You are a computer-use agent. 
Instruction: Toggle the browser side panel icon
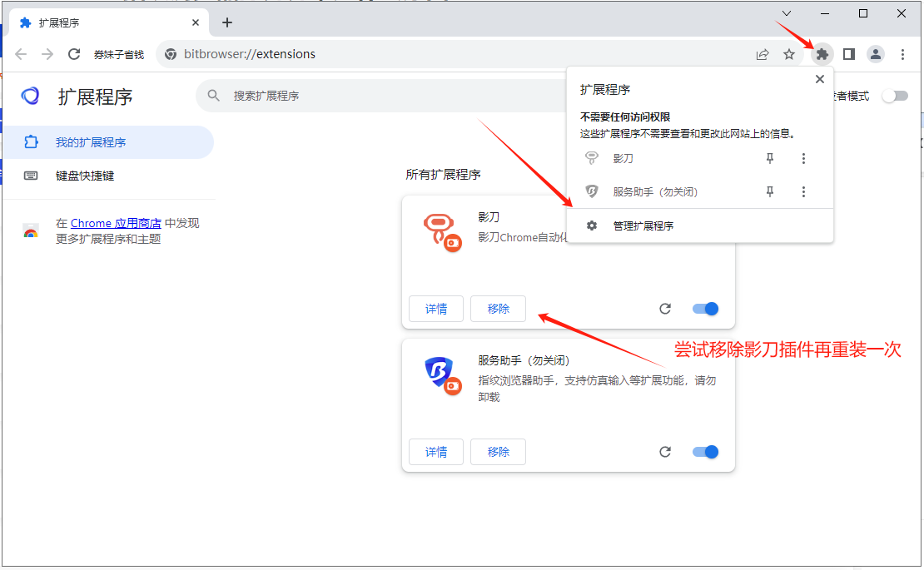click(x=848, y=54)
